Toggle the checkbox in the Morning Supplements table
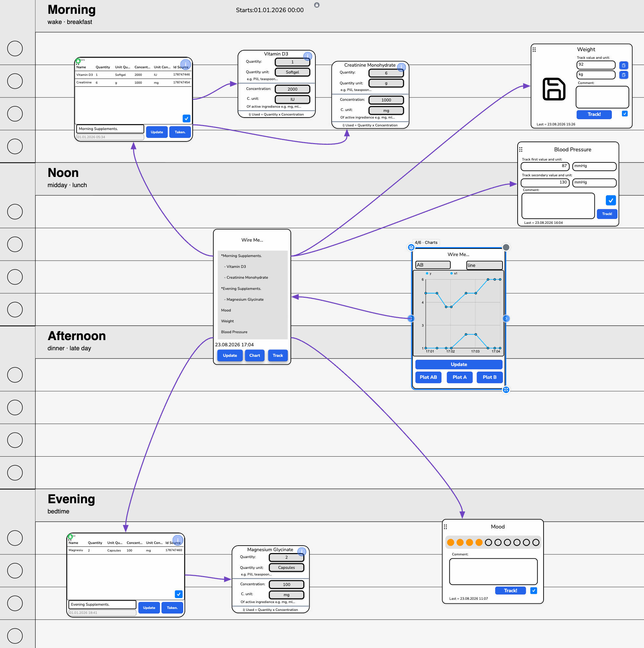The height and width of the screenshot is (648, 644). (186, 119)
